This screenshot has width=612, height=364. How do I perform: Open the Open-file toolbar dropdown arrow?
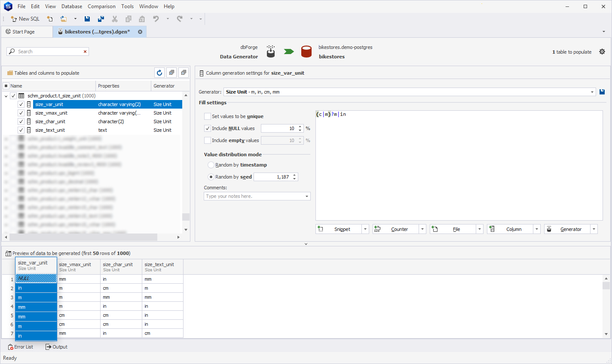pyautogui.click(x=75, y=19)
